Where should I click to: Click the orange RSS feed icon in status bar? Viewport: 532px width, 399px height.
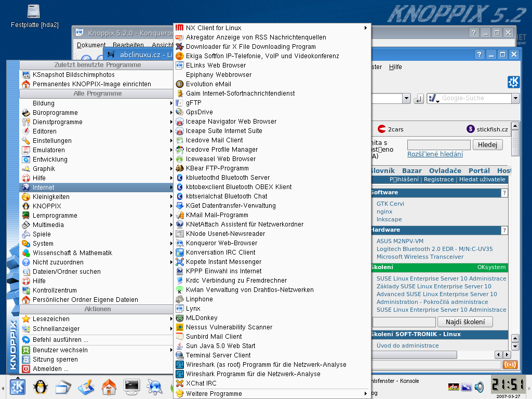tap(510, 365)
